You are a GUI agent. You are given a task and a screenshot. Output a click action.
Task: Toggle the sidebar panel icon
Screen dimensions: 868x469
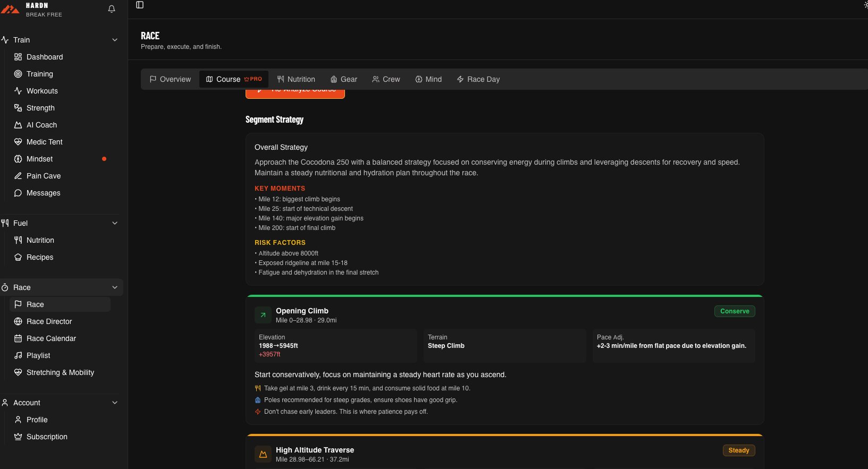point(140,5)
